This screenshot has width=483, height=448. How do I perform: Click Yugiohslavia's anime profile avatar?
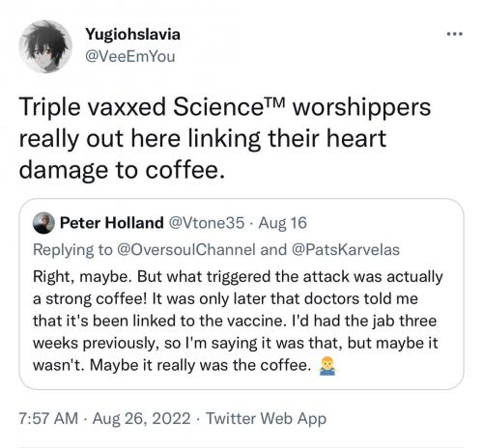pos(45,46)
